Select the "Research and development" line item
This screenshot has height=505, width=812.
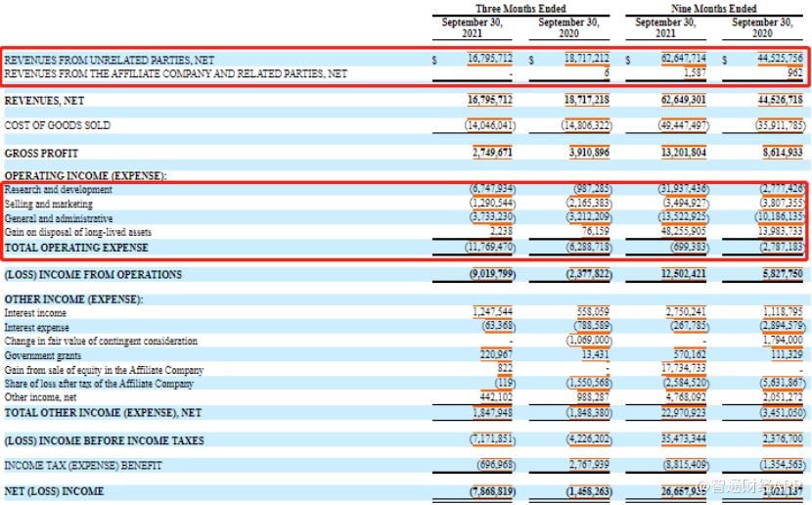click(x=59, y=189)
